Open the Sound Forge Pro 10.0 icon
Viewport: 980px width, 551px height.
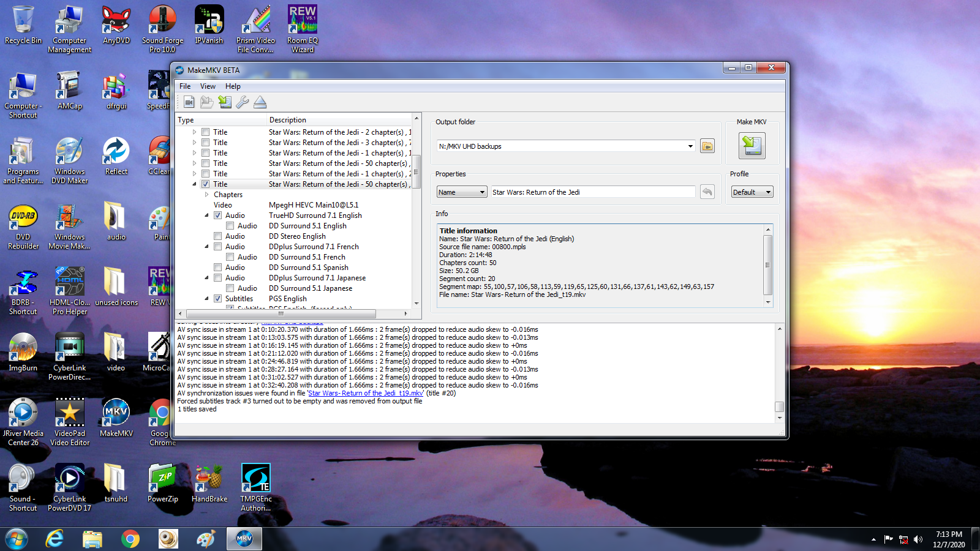pos(163,29)
